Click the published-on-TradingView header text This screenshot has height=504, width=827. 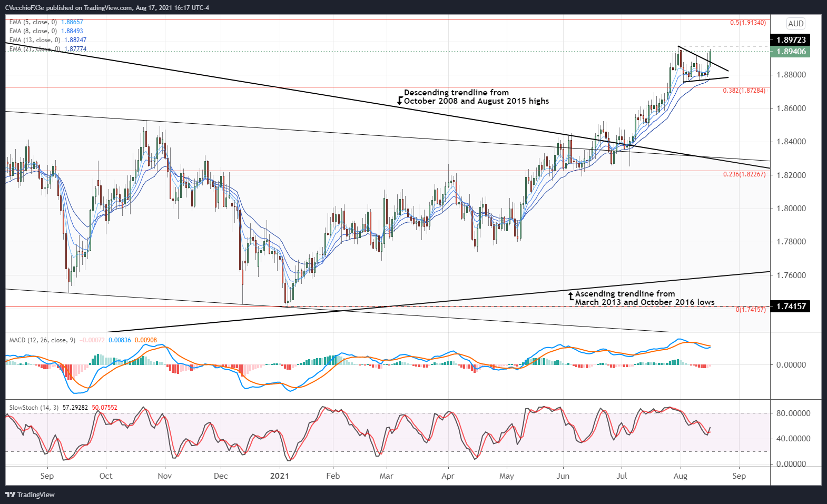tap(107, 8)
